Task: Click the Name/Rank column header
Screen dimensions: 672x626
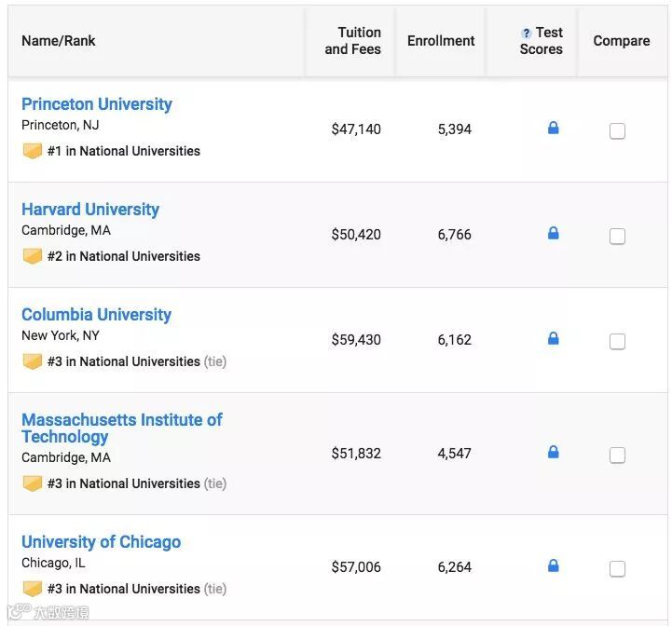Action: click(59, 41)
